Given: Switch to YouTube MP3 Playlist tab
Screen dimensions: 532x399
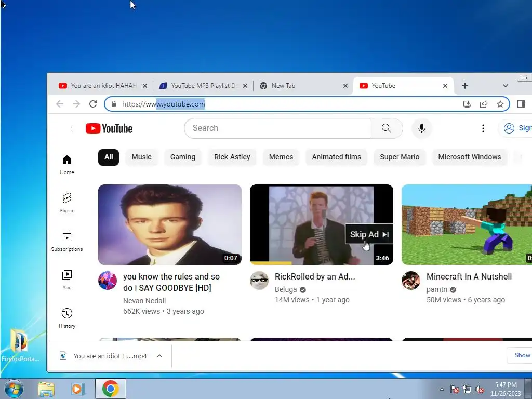Looking at the screenshot, I should (x=203, y=86).
